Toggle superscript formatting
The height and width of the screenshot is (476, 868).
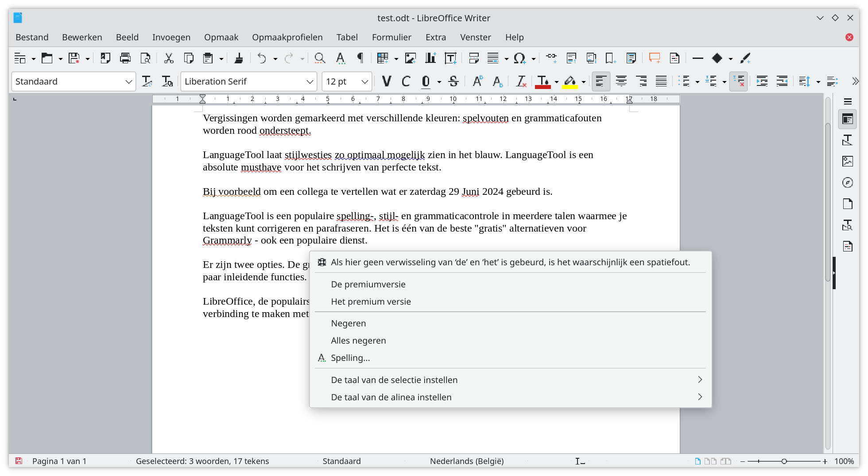[x=477, y=81]
